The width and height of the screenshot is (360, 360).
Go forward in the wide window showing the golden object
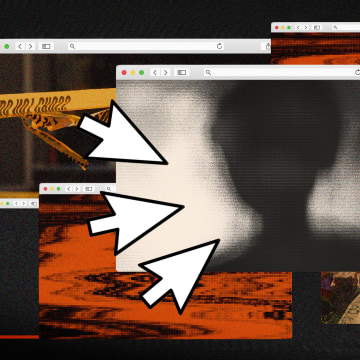click(30, 46)
